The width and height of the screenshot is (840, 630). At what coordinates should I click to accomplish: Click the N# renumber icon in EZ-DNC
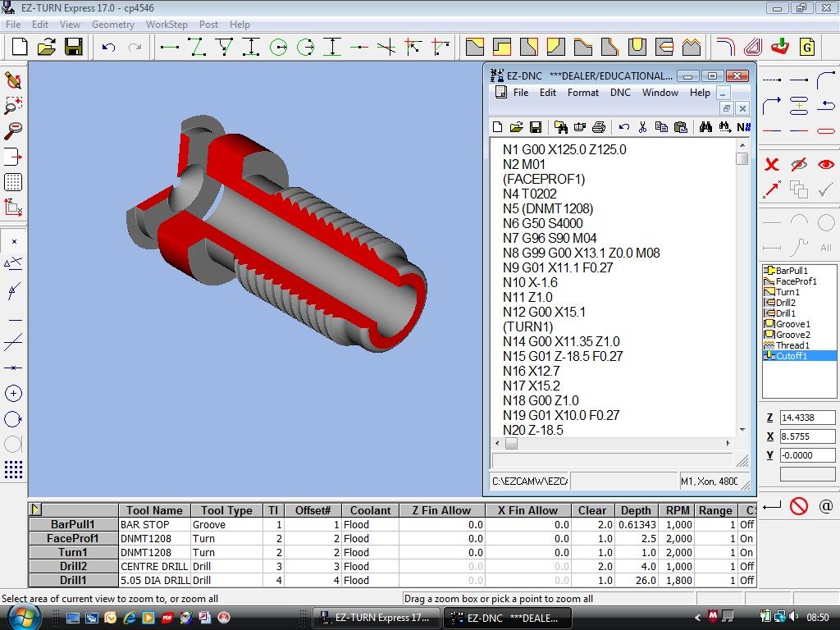[x=743, y=127]
